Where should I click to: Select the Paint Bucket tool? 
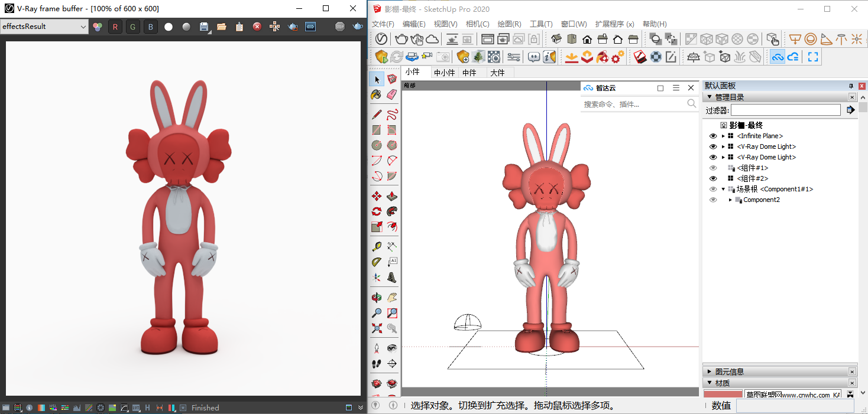pyautogui.click(x=376, y=94)
